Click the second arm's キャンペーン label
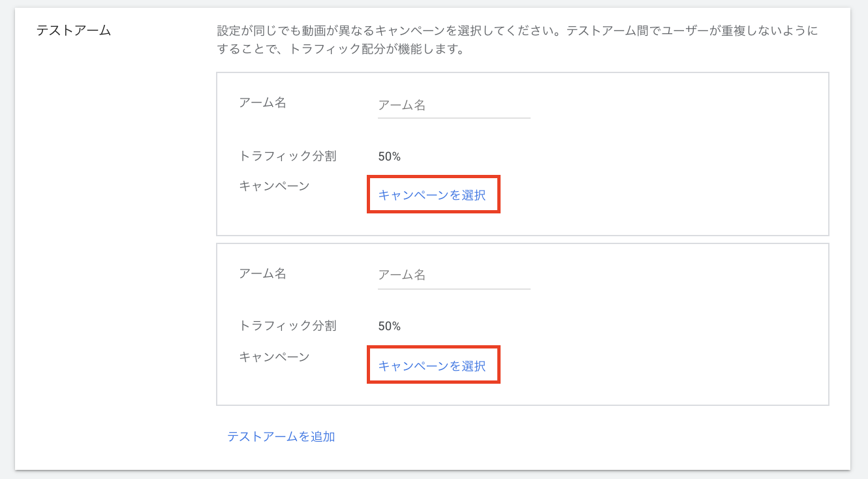 coord(274,357)
